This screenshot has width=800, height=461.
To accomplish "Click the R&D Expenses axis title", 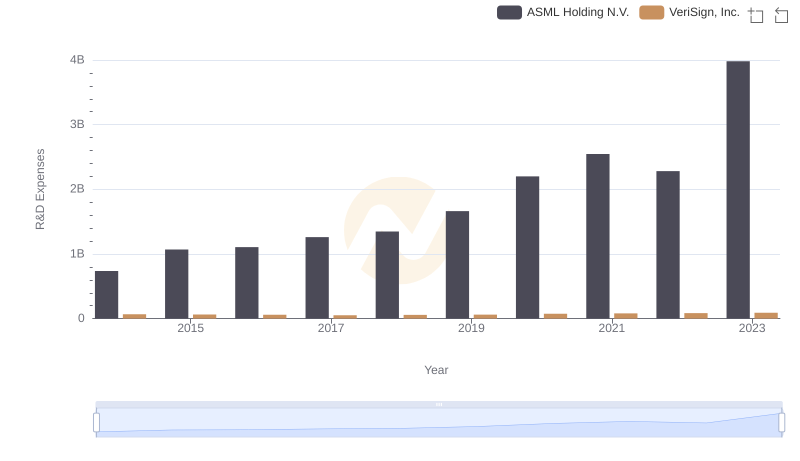I will [40, 189].
